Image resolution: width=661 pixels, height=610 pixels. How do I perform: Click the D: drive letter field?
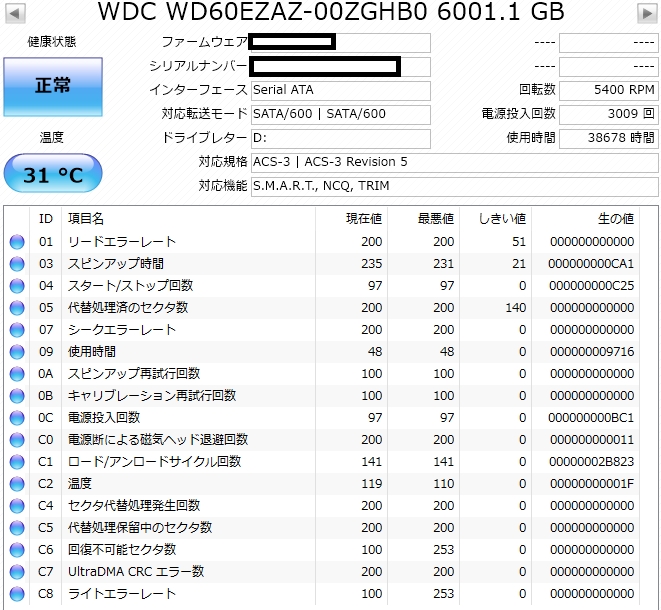point(341,138)
